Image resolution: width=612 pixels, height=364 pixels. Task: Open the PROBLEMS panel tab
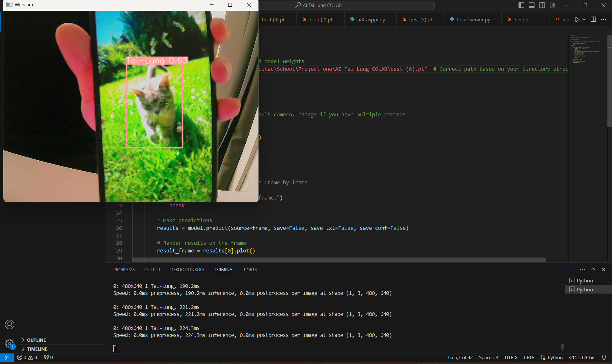coord(124,270)
